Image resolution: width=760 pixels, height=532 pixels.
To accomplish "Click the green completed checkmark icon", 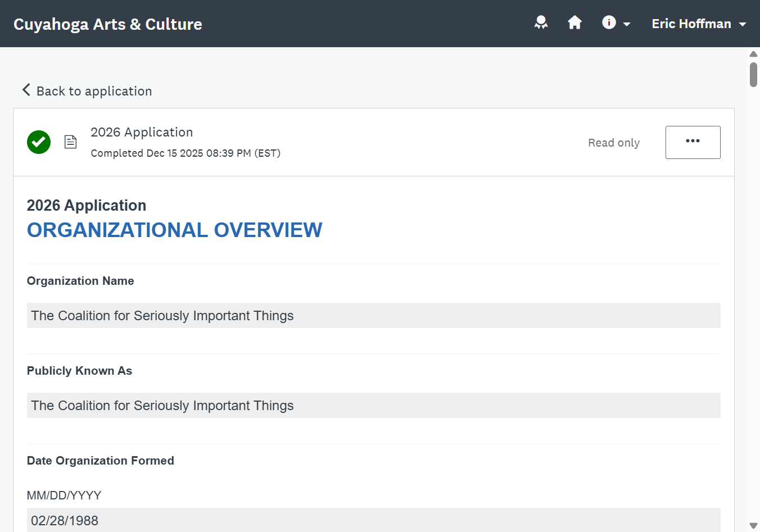I will [x=39, y=142].
